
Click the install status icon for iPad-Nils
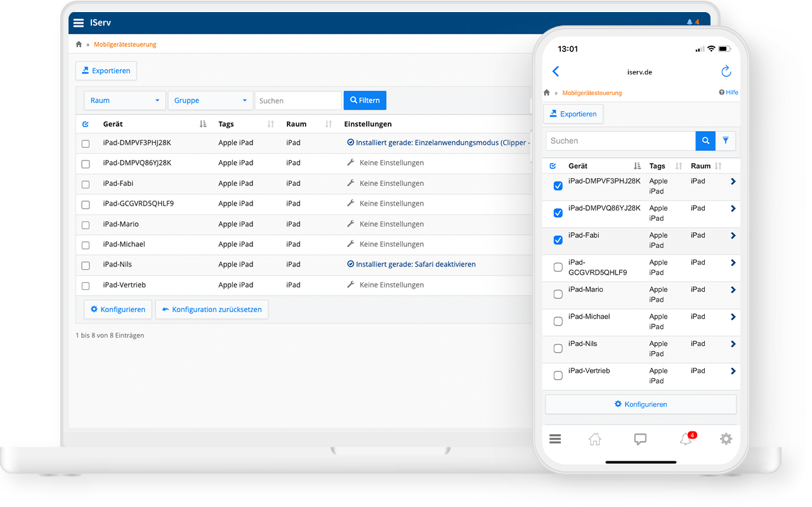pyautogui.click(x=350, y=264)
